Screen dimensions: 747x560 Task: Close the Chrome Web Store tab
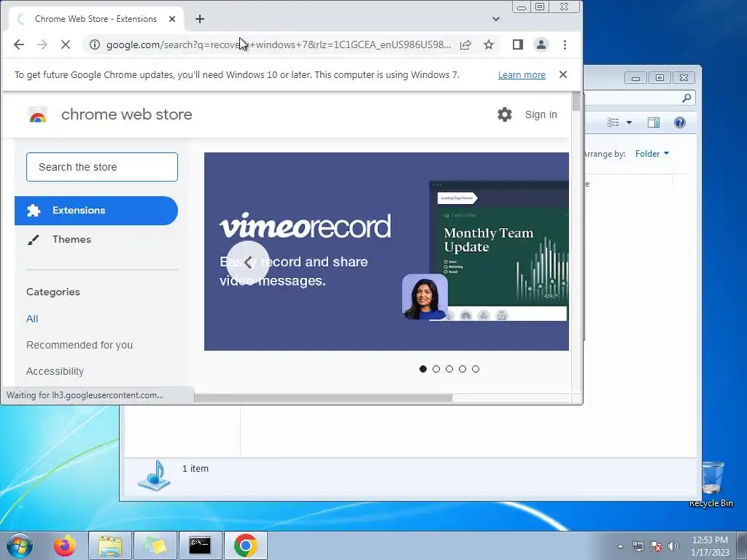point(172,19)
